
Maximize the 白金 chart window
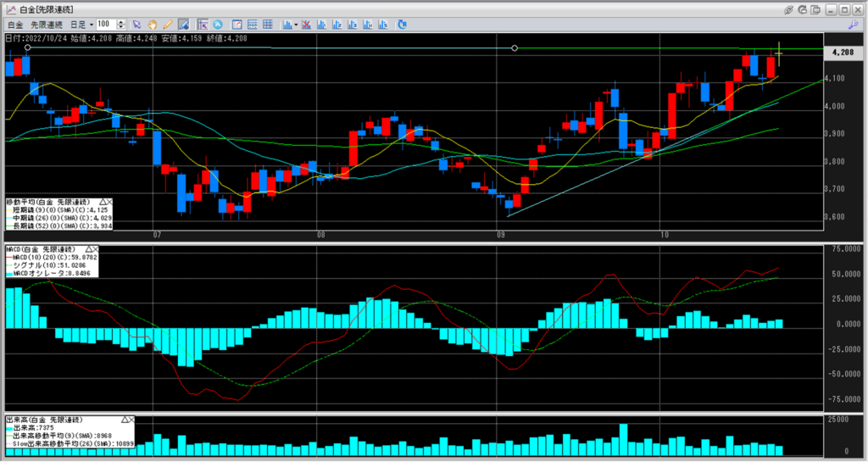[844, 9]
